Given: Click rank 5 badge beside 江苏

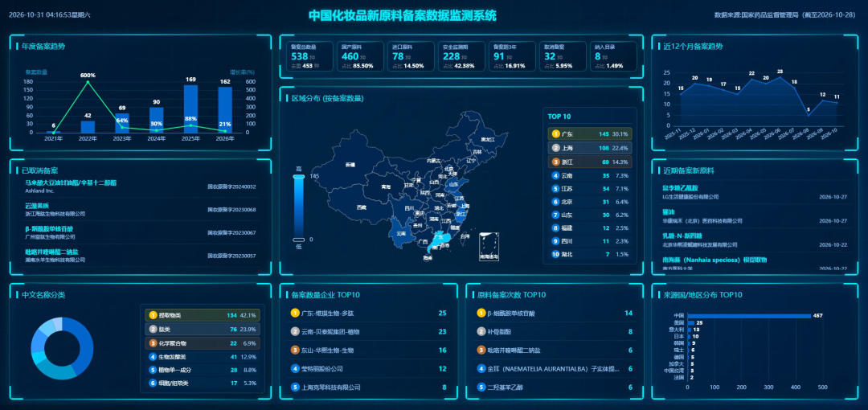Looking at the screenshot, I should tap(556, 188).
